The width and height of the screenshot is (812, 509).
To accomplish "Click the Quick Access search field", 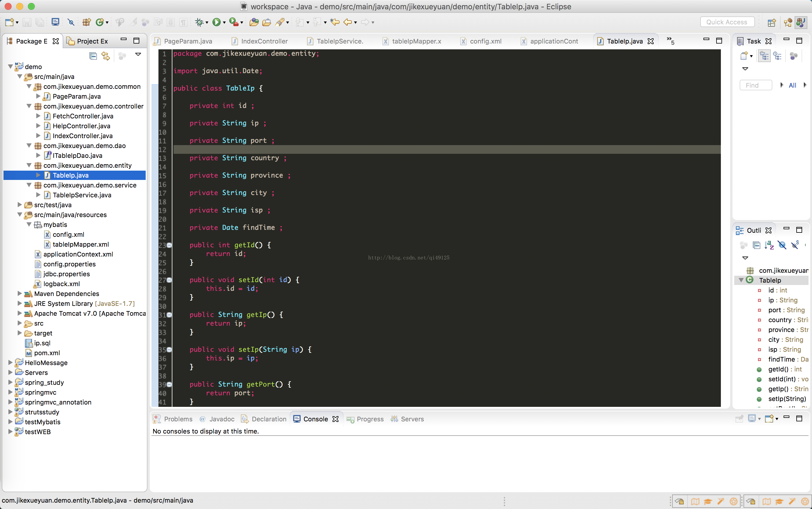I will [x=727, y=22].
